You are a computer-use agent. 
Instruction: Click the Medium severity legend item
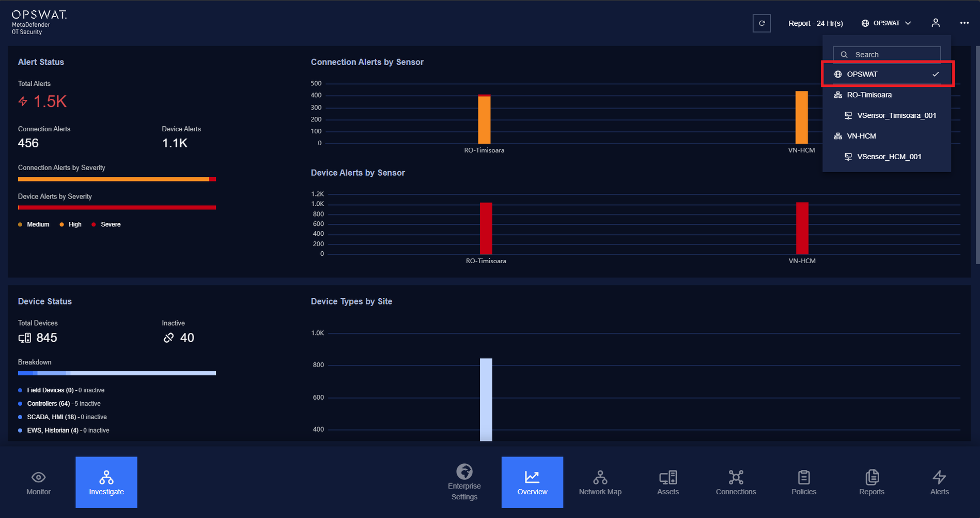click(34, 224)
